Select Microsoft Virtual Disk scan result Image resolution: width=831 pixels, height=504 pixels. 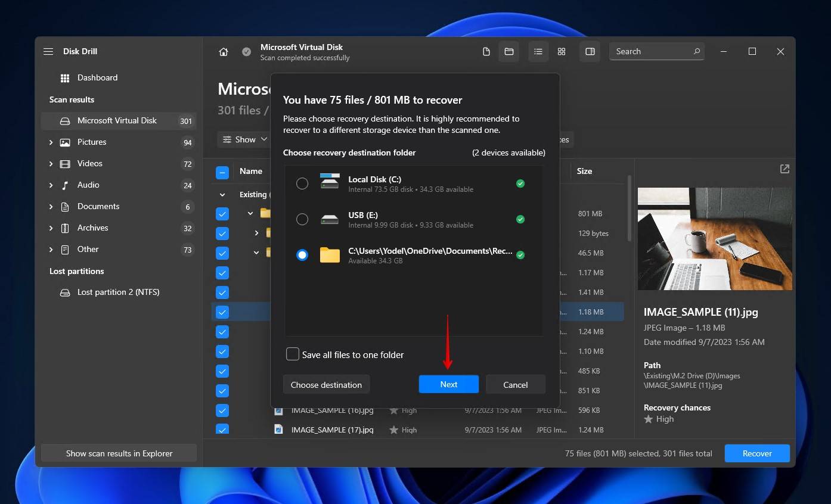click(119, 121)
